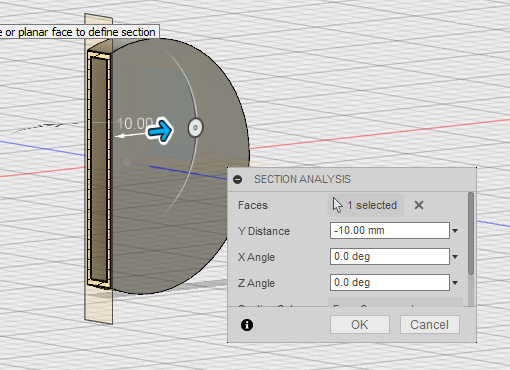The height and width of the screenshot is (370, 510).
Task: Click the Faces label
Action: (x=253, y=205)
